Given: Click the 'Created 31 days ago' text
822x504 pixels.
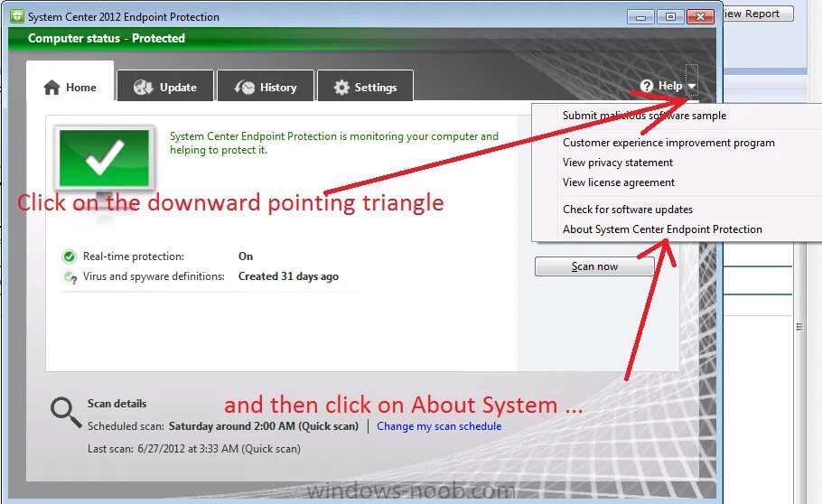Looking at the screenshot, I should coord(288,276).
